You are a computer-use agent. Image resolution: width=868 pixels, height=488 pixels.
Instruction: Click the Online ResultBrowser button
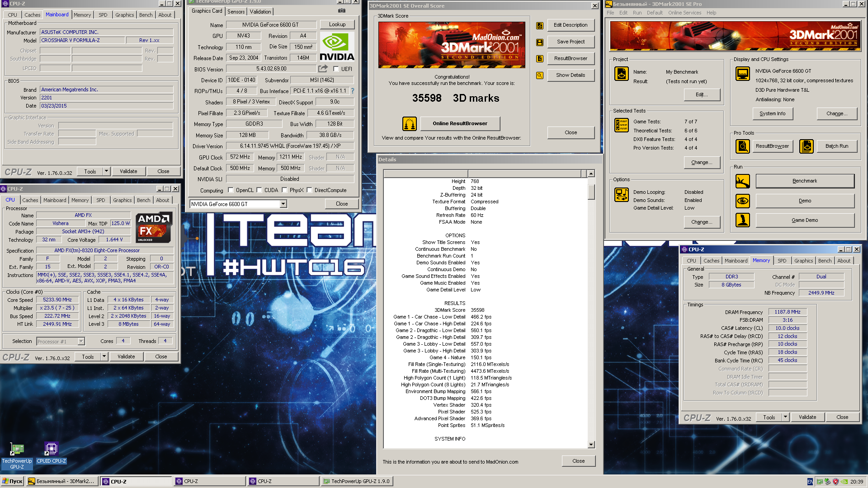460,123
